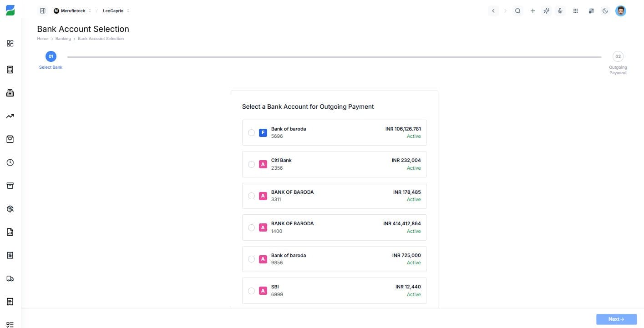Activate the AI sparkle icon in top bar

[x=546, y=10]
